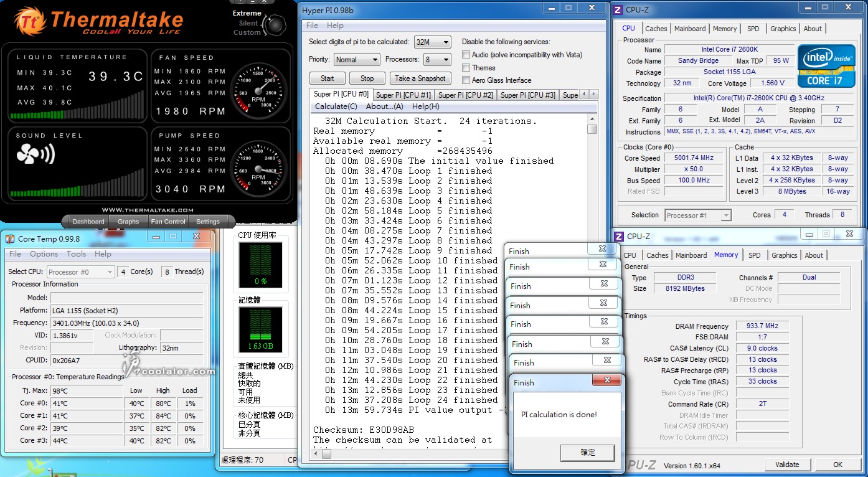This screenshot has width=868, height=477.
Task: Open Super PI About...(A) menu
Action: click(384, 106)
